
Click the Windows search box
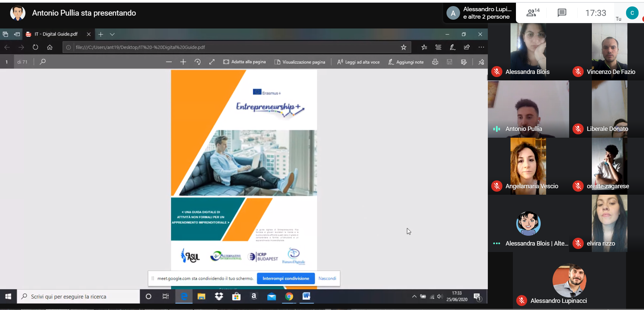(x=78, y=296)
